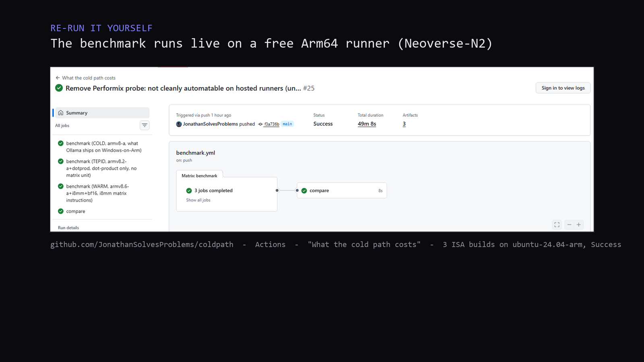Expand Show all jobs in the matrix card
644x362 pixels.
pos(198,200)
